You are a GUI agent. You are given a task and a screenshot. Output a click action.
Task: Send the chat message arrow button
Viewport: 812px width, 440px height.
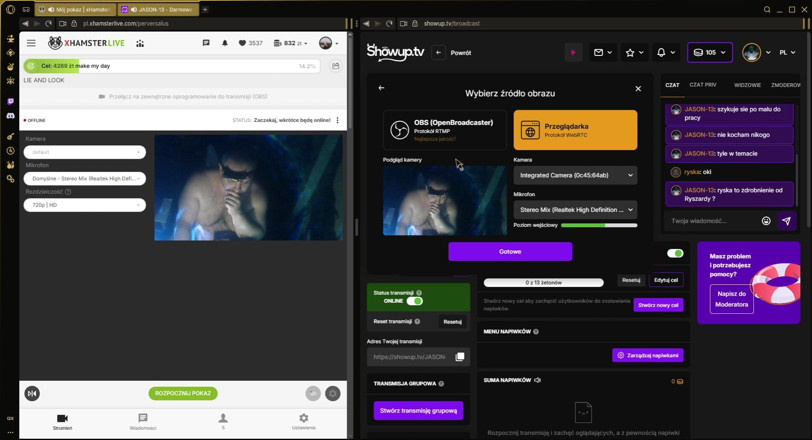coord(786,221)
